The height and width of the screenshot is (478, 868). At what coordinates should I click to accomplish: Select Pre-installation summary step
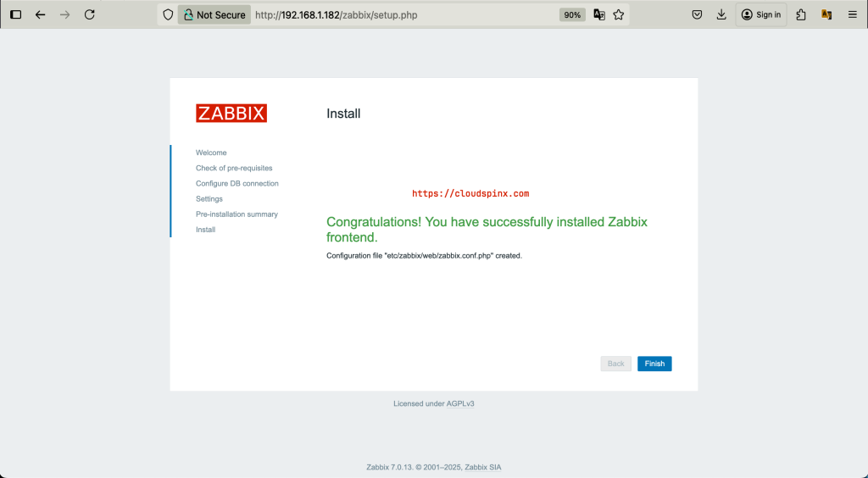tap(237, 214)
